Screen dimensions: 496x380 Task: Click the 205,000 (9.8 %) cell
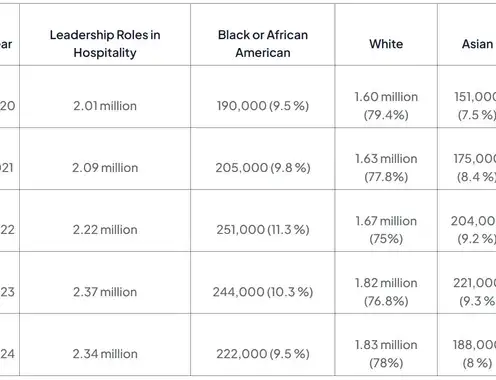(x=263, y=167)
